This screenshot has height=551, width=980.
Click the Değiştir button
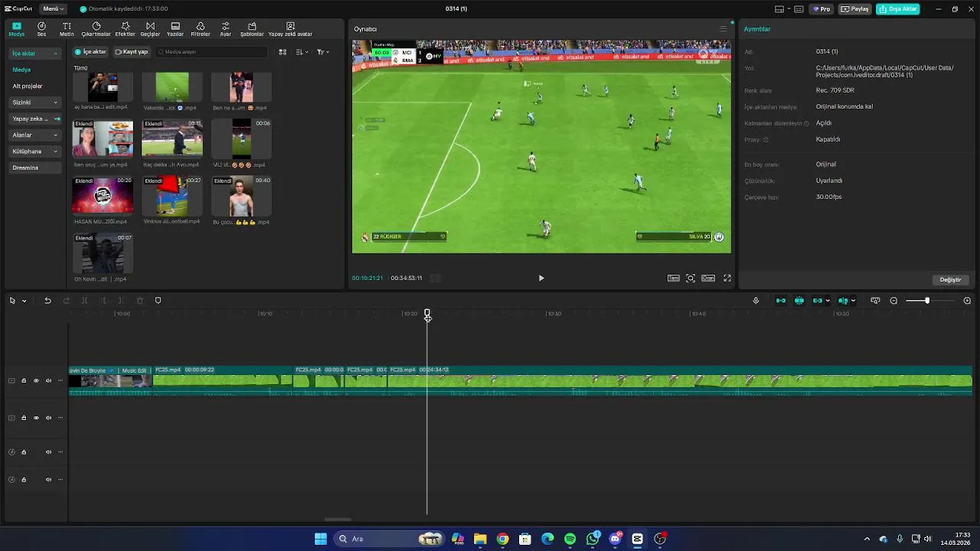point(950,279)
